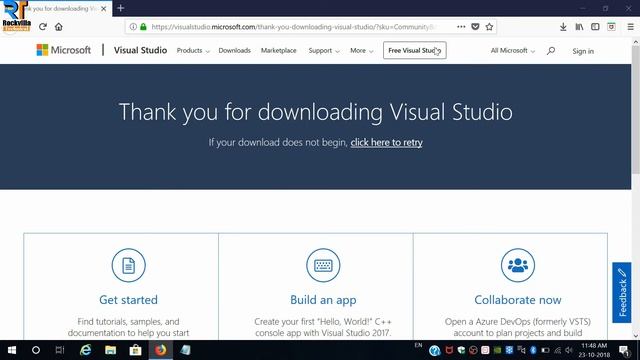Switch to Firefox on the taskbar

(160, 350)
